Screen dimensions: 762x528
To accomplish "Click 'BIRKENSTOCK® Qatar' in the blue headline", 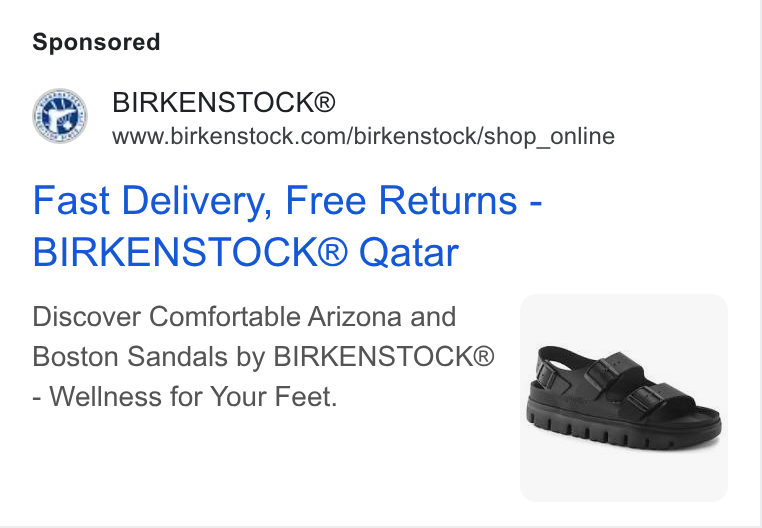I will [x=245, y=252].
